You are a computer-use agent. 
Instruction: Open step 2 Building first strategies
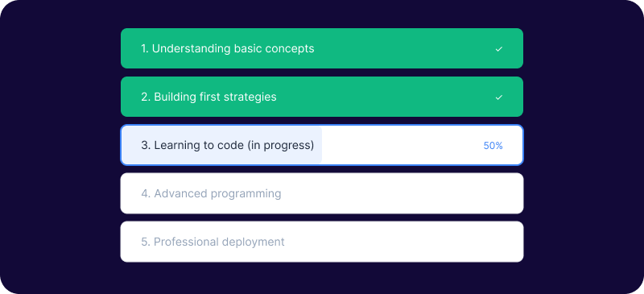pyautogui.click(x=322, y=97)
